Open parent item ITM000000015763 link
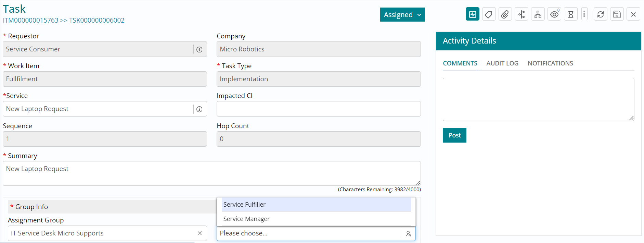The width and height of the screenshot is (644, 243). coord(31,21)
